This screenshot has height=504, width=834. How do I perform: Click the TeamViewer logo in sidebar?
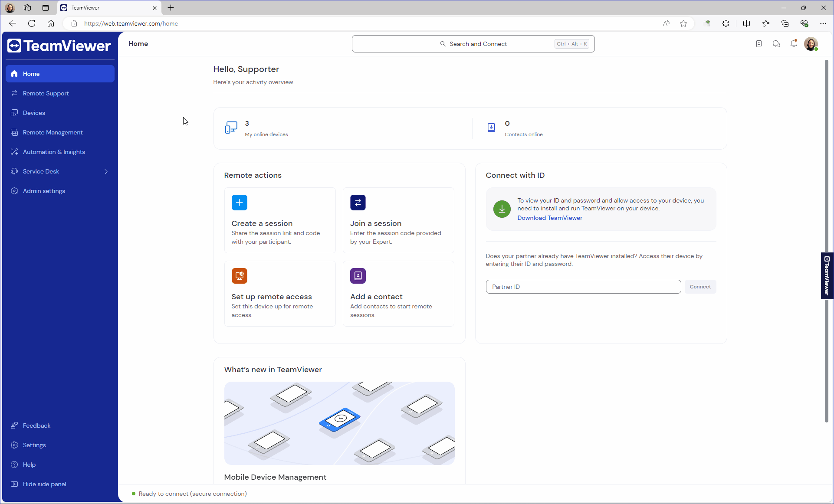59,46
